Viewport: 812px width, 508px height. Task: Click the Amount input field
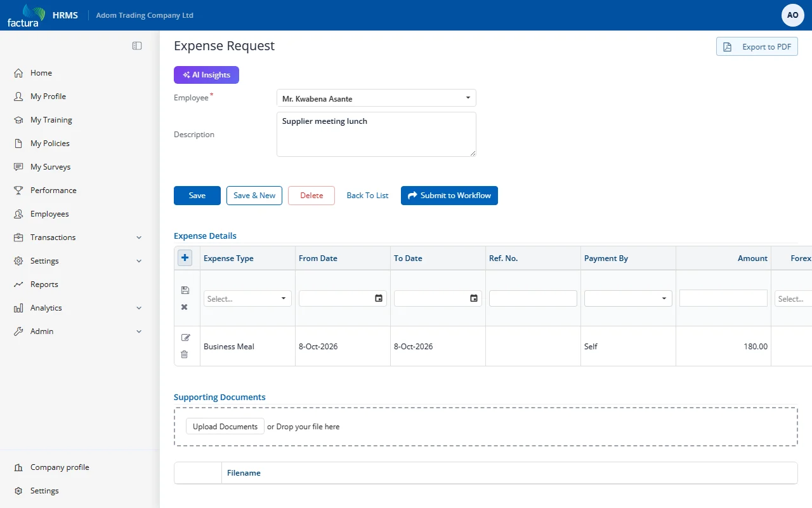(723, 298)
